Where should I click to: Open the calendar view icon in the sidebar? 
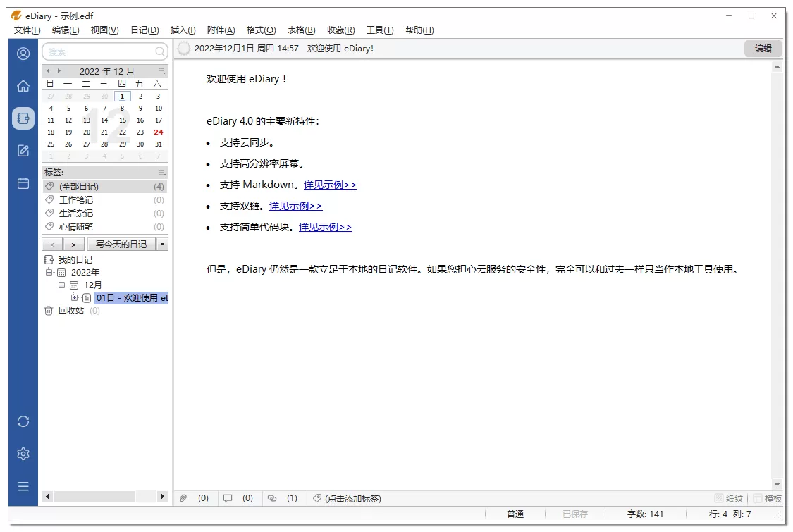(22, 182)
